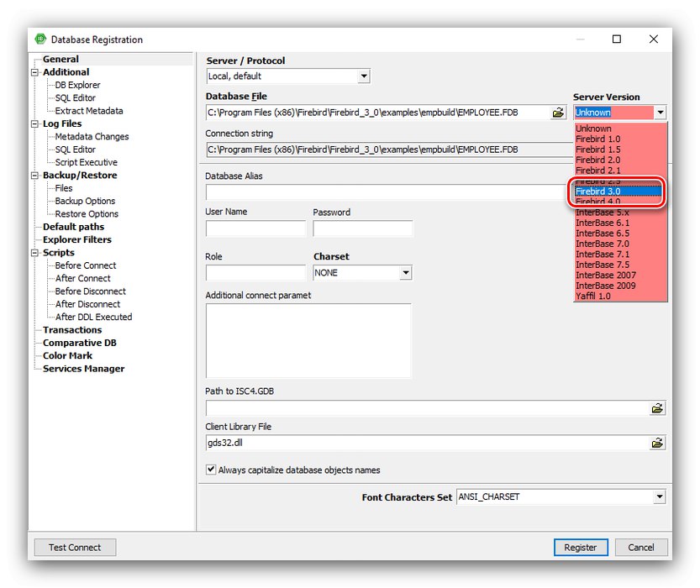Choose InterBase 7.5 from version list
700x588 pixels.
pos(620,265)
